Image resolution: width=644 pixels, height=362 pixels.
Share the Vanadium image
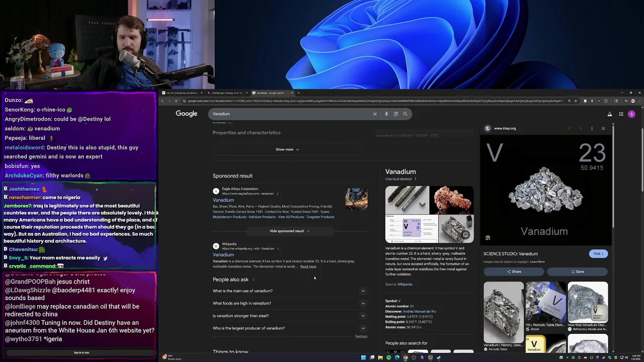[514, 271]
